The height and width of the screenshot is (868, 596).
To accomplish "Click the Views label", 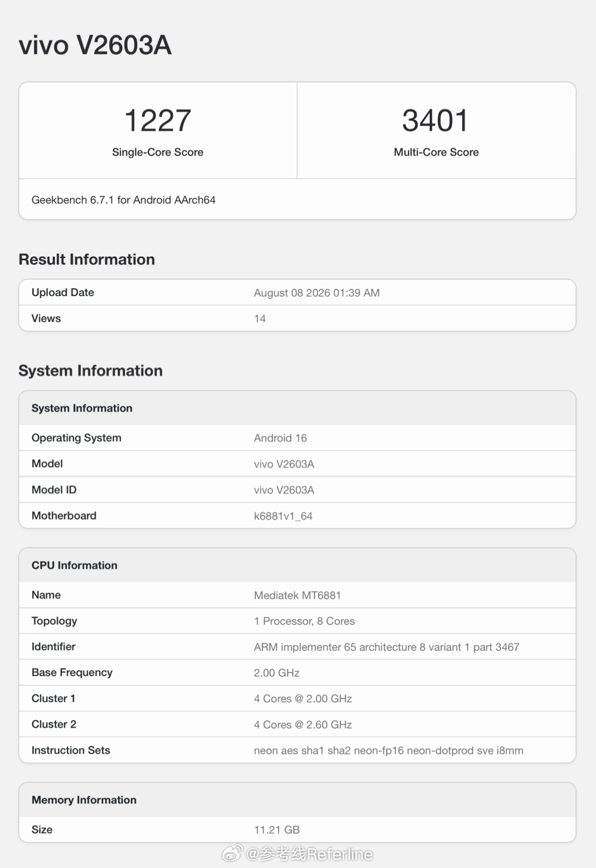I will pos(46,318).
